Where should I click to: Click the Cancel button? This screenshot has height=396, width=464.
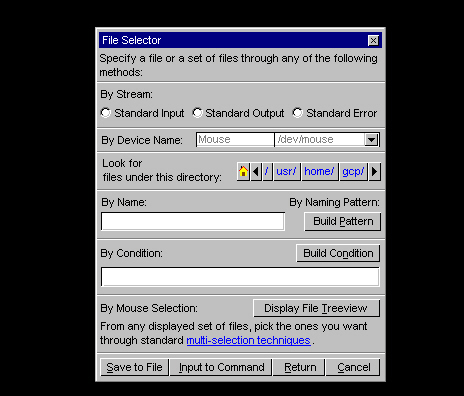353,367
